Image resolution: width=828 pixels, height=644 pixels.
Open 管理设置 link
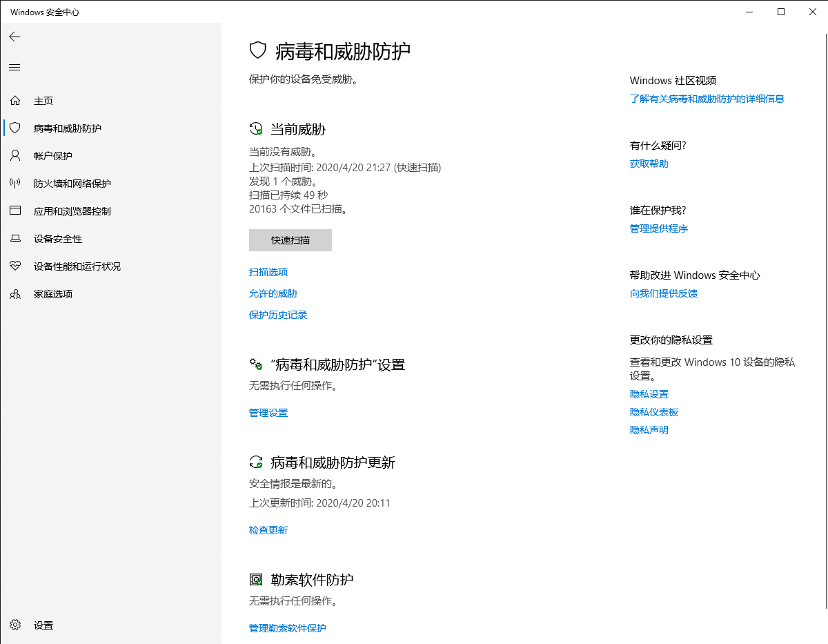pyautogui.click(x=268, y=413)
